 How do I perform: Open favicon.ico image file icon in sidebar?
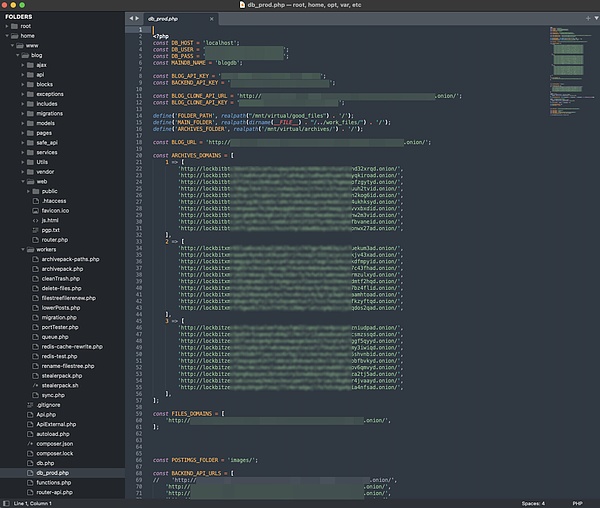coord(33,211)
